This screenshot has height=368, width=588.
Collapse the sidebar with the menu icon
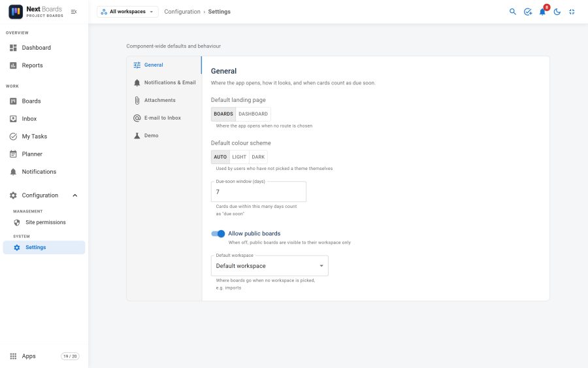point(74,12)
